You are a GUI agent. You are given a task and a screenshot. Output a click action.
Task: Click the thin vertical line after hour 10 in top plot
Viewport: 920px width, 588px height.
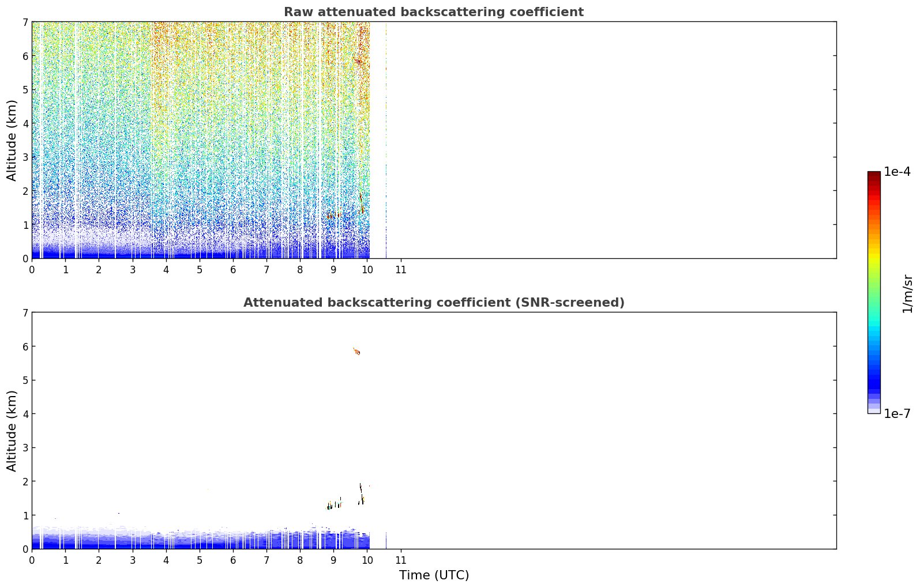click(x=386, y=140)
